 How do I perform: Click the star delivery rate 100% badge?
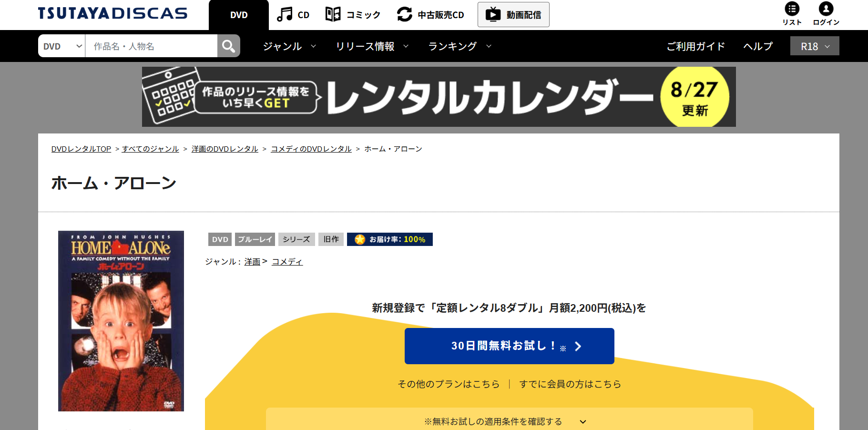[390, 239]
